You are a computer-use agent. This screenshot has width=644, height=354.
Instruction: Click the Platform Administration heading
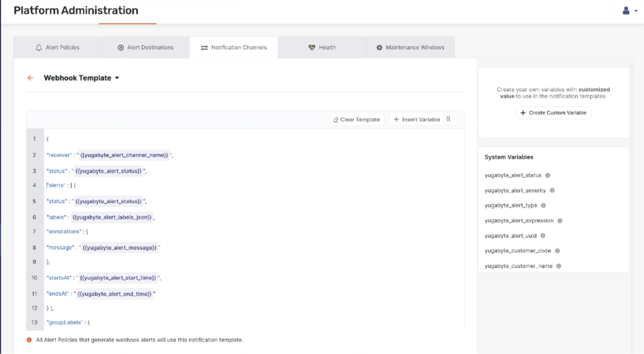(76, 11)
